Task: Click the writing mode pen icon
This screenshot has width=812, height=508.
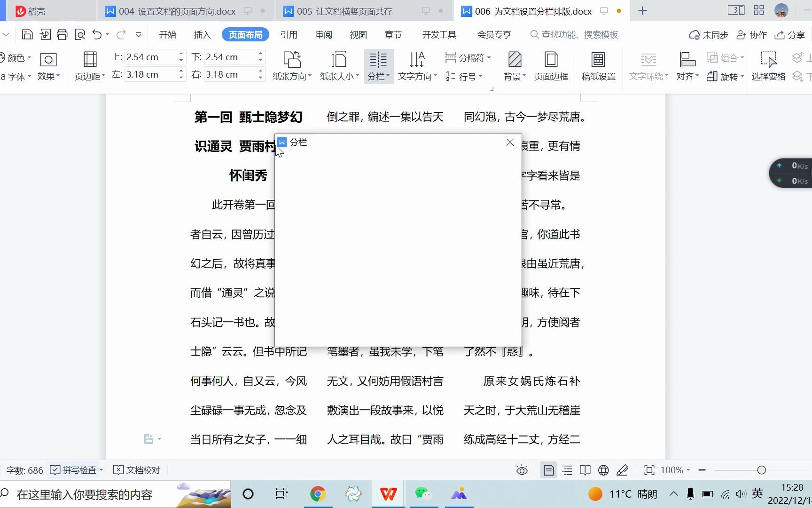Action: point(622,470)
